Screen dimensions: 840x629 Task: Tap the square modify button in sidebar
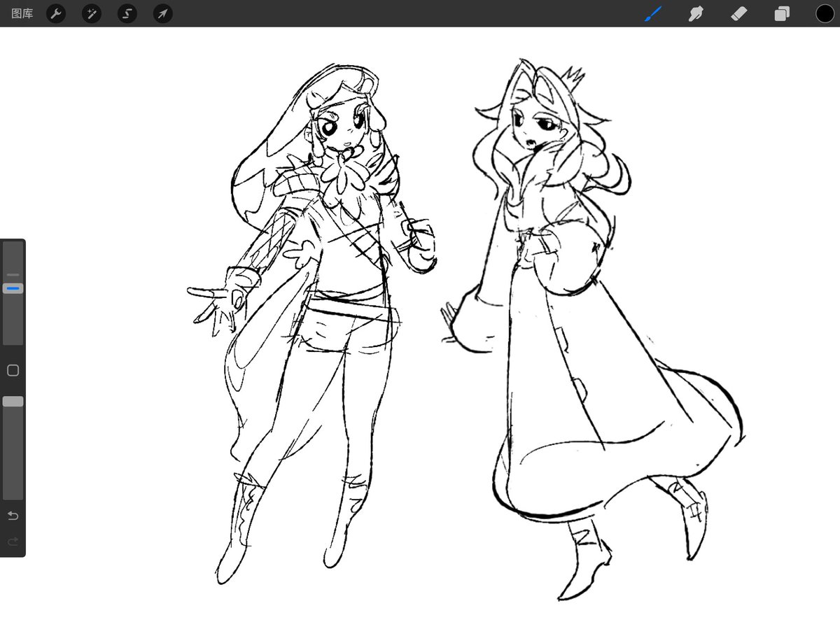click(x=13, y=371)
